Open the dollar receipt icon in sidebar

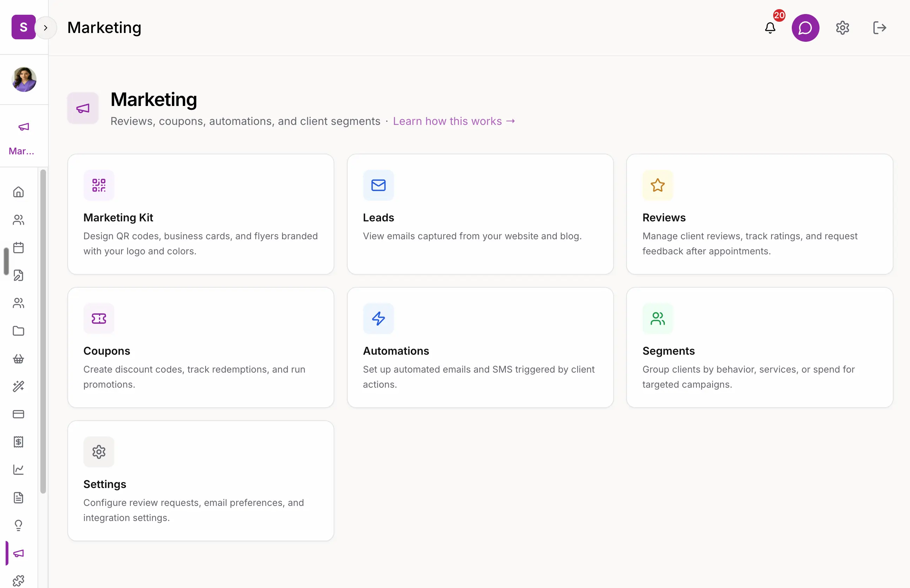pos(18,442)
